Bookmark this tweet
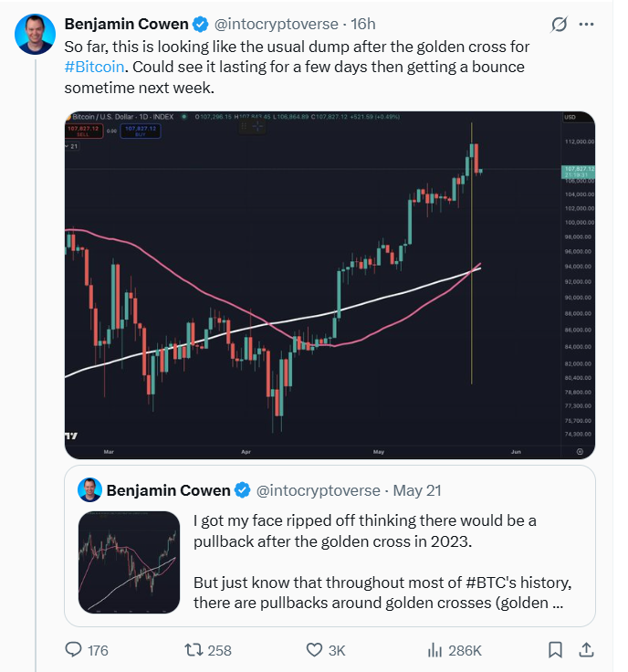This screenshot has height=672, width=628. (x=555, y=650)
